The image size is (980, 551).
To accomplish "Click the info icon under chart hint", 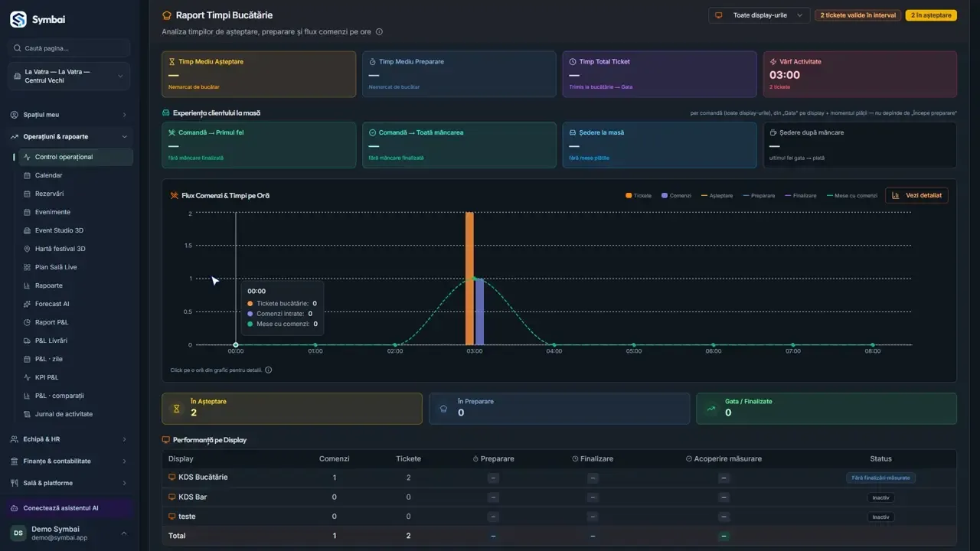I will 268,370.
